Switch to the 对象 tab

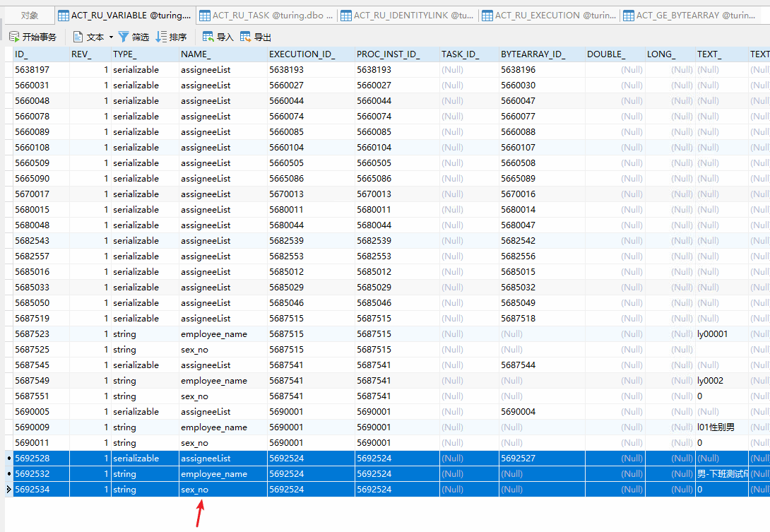click(x=30, y=16)
